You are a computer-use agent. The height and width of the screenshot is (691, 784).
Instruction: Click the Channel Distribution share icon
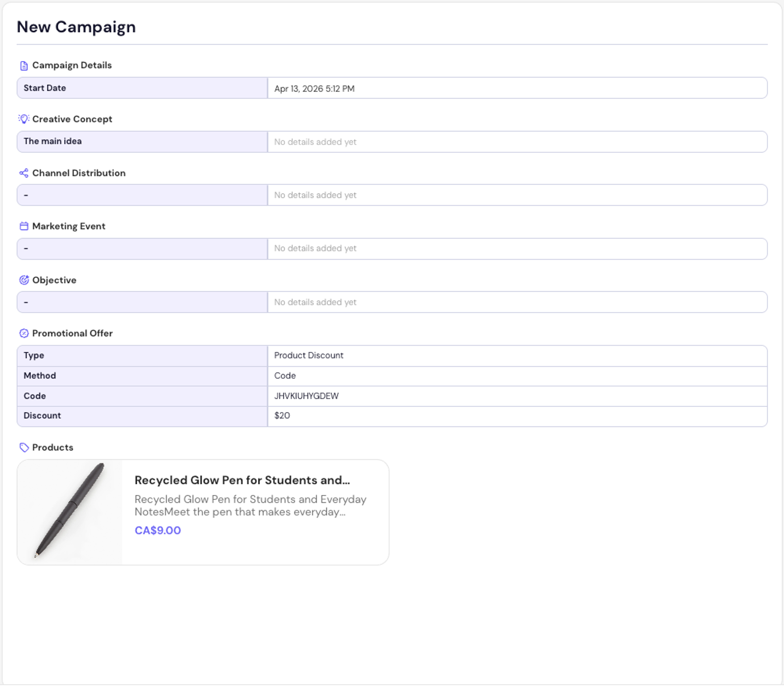24,173
